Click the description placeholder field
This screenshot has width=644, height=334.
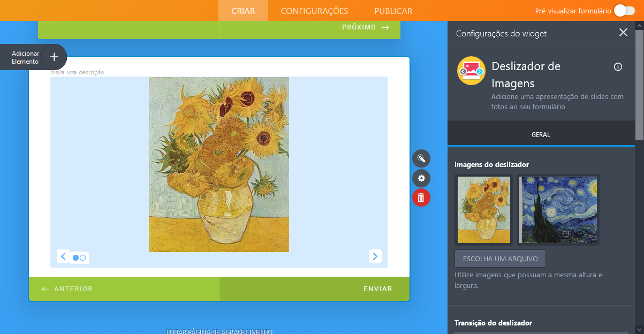tap(77, 72)
